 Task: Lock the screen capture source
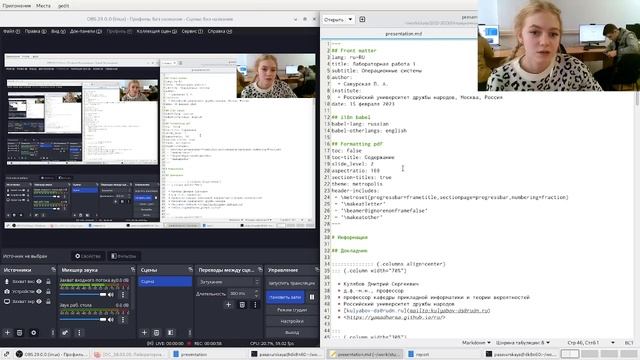[48, 301]
